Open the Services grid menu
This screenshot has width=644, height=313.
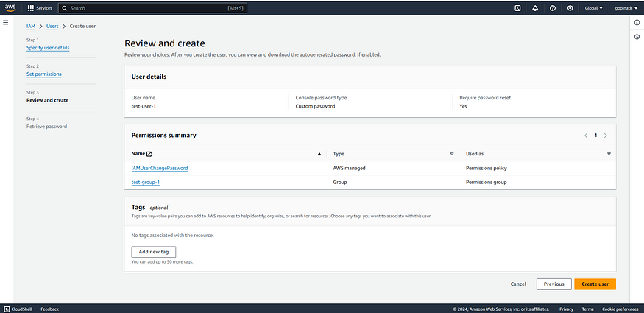tap(40, 8)
